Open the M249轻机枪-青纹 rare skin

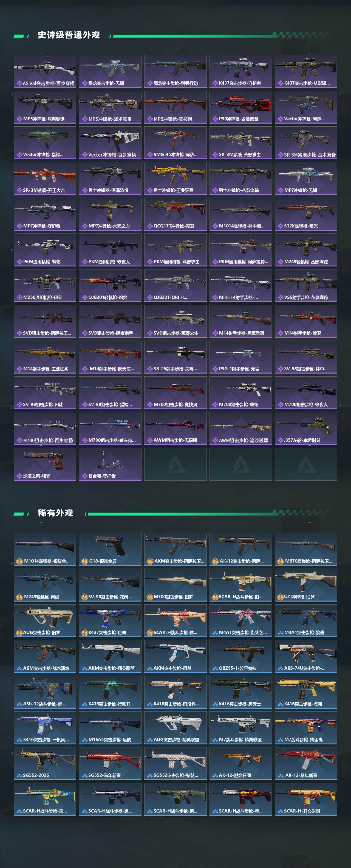[45, 585]
